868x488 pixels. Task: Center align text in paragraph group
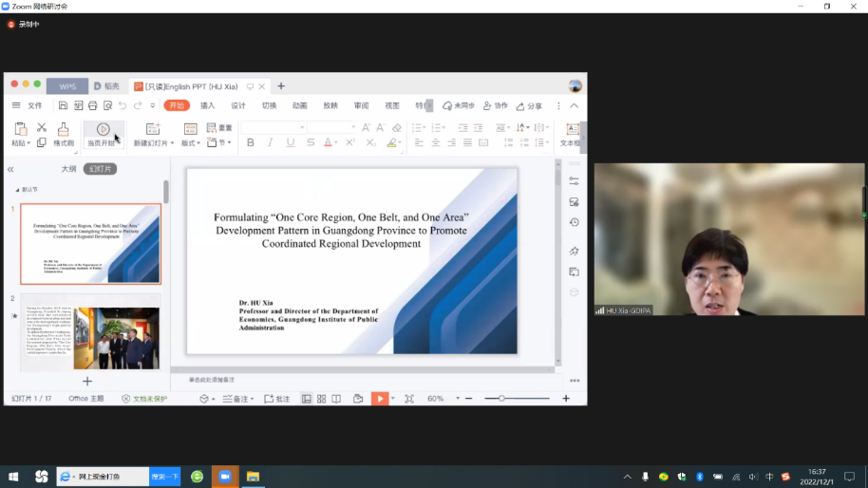(x=436, y=142)
